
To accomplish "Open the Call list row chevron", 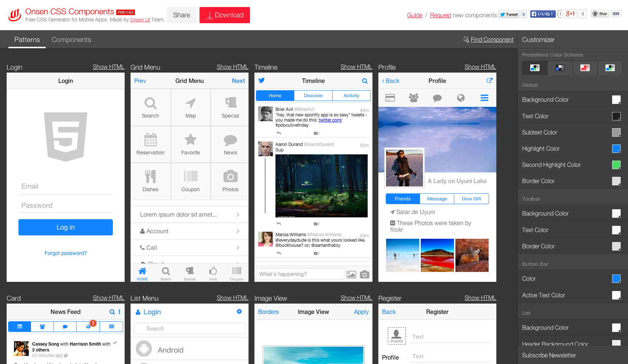I will click(238, 248).
